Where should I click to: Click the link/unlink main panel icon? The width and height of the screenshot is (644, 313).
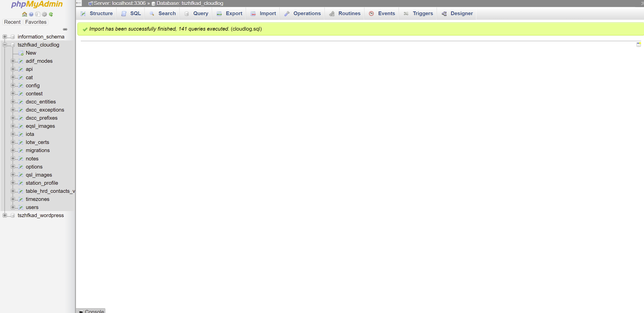pyautogui.click(x=65, y=29)
